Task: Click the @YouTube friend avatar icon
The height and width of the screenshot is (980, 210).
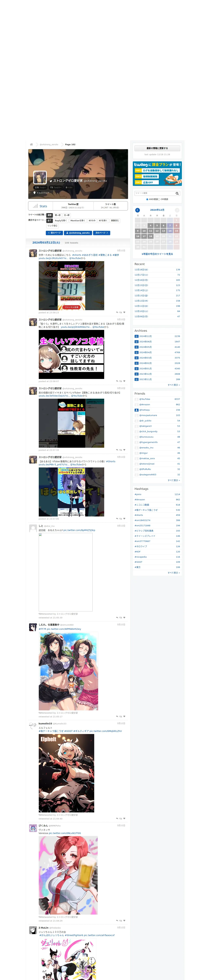Action: (136, 400)
